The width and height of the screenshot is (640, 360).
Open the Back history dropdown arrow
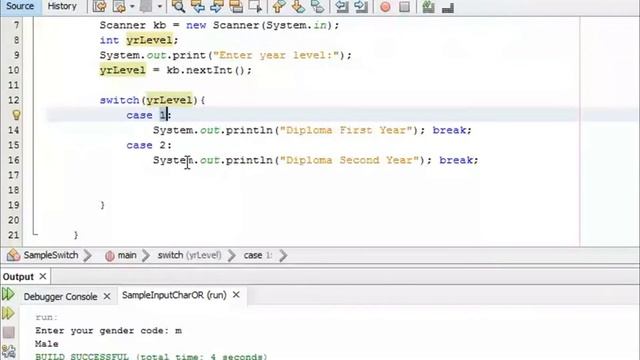[x=132, y=7]
